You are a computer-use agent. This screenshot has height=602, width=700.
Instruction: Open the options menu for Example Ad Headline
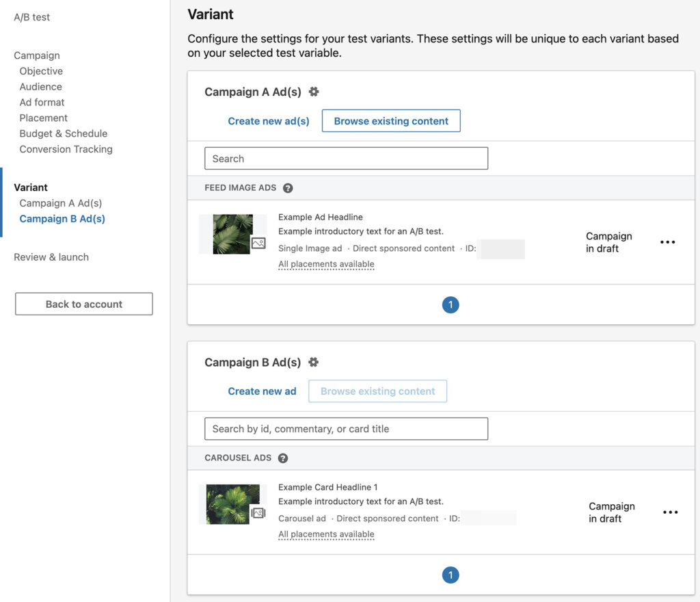(x=667, y=241)
